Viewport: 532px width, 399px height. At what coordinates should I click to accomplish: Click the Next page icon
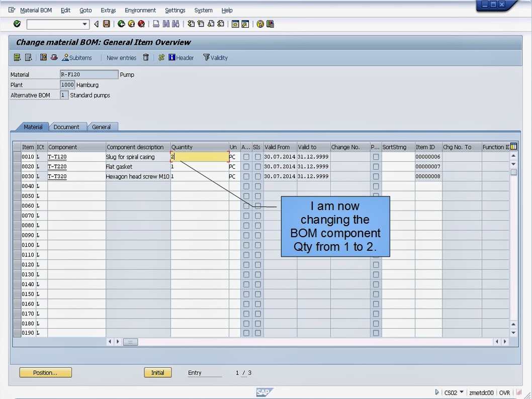pos(211,24)
